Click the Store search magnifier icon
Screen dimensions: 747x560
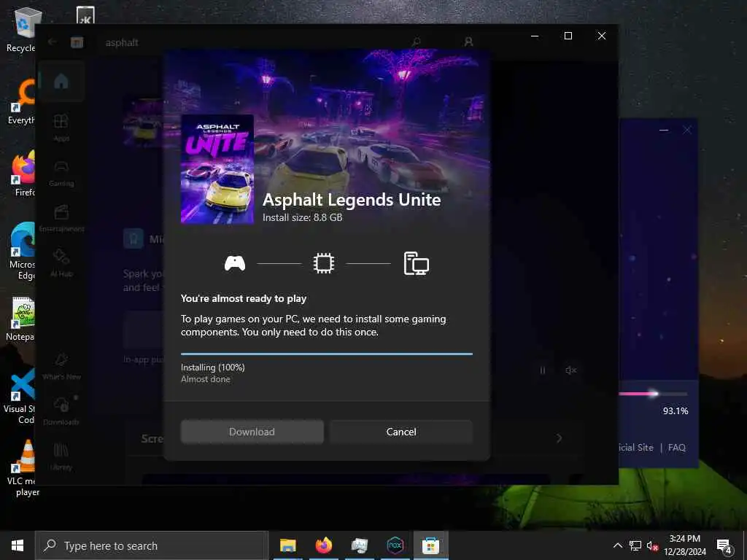(x=417, y=42)
